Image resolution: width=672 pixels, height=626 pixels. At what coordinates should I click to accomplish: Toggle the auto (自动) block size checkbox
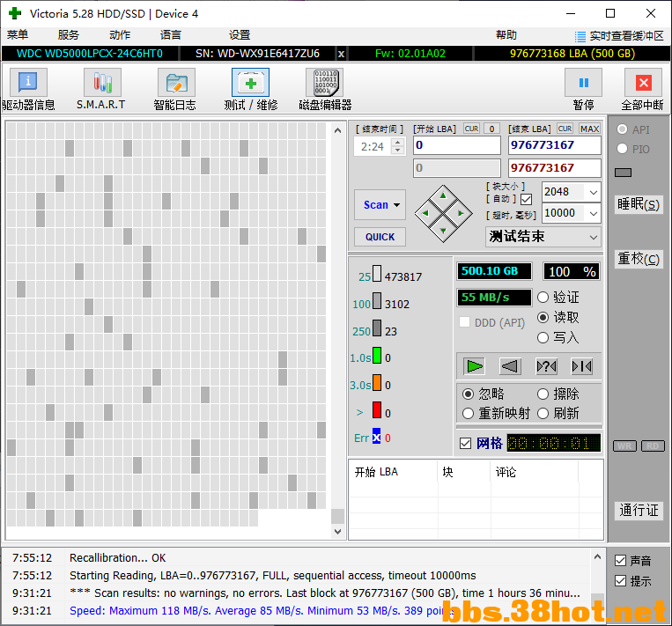(527, 199)
